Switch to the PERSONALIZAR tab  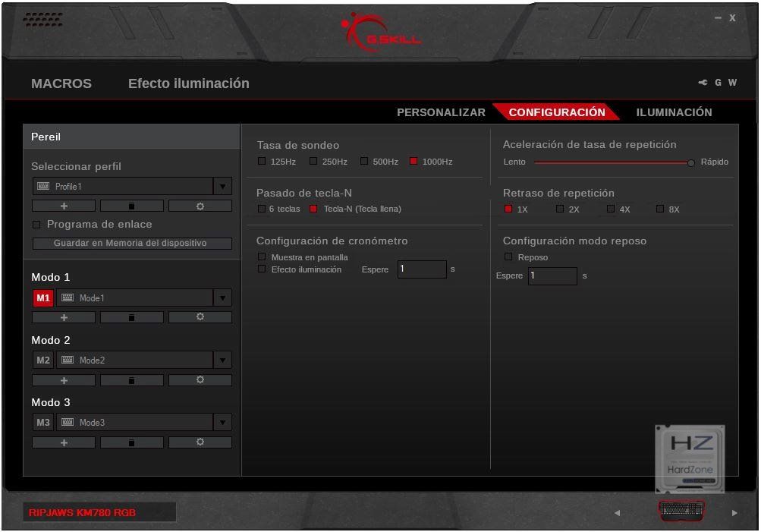click(x=441, y=112)
